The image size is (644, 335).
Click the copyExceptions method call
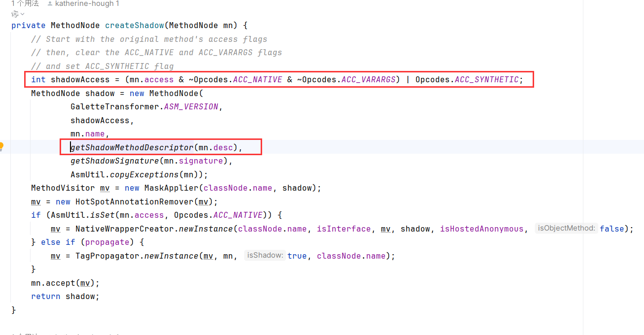coord(144,174)
